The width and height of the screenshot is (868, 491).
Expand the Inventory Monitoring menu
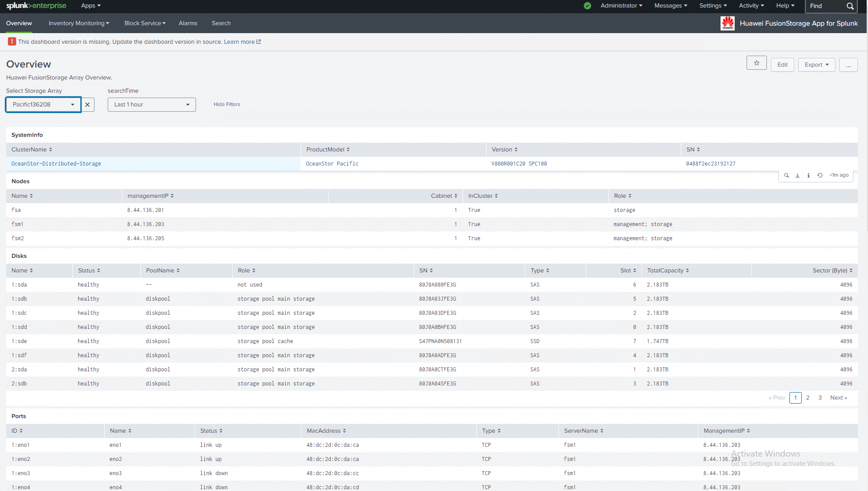(79, 23)
